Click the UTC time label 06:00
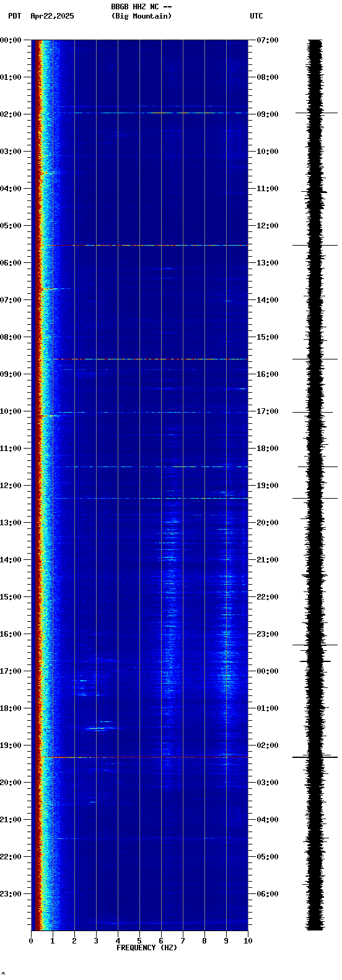The image size is (342, 980). click(x=267, y=894)
